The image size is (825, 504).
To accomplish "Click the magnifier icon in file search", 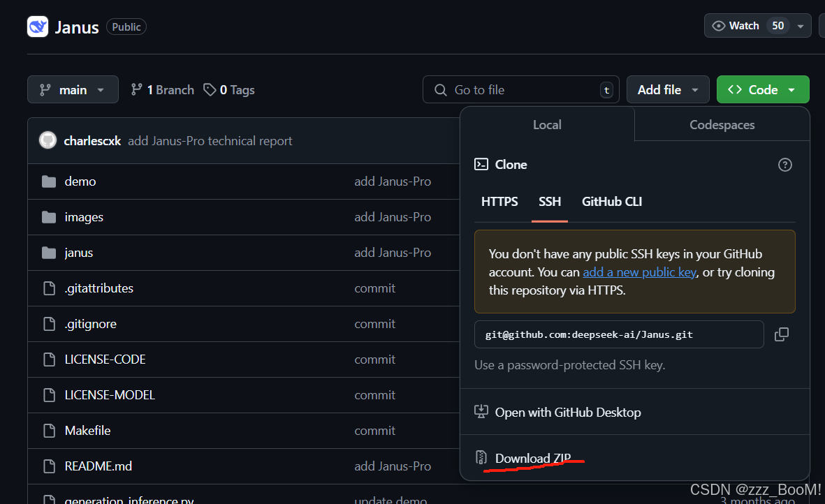I will [440, 90].
